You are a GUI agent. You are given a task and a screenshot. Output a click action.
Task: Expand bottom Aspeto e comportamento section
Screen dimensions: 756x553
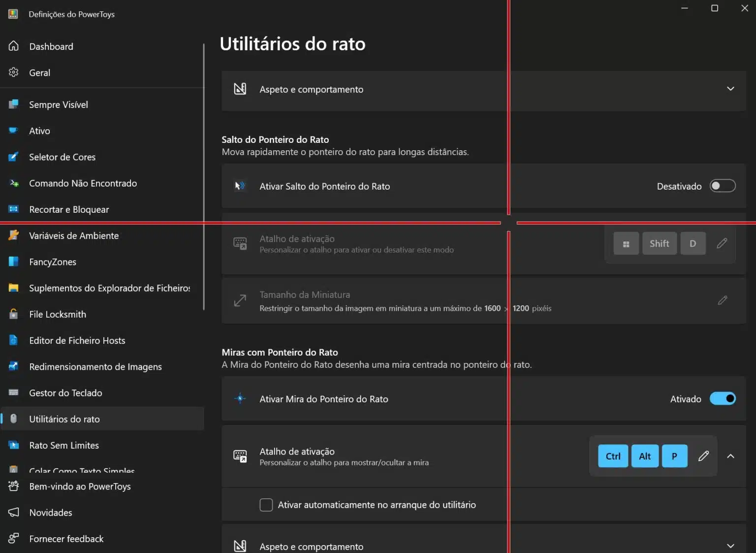(x=731, y=546)
